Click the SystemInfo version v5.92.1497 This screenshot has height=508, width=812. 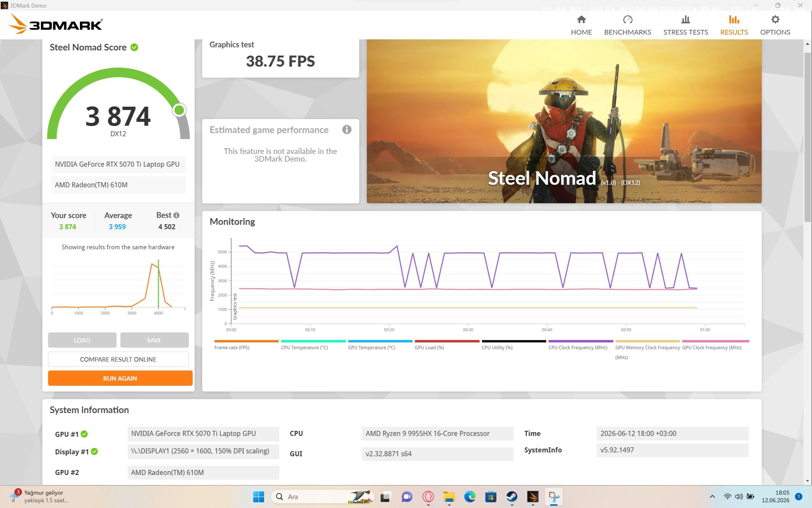click(672, 450)
